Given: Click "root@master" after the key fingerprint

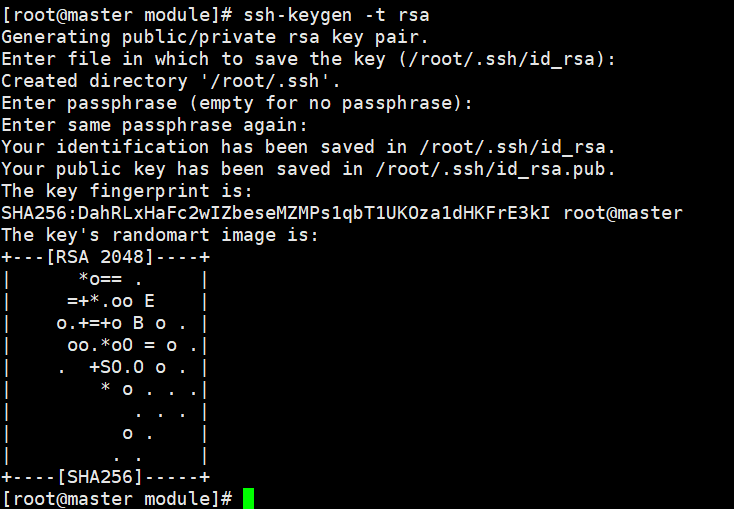Looking at the screenshot, I should coord(623,213).
